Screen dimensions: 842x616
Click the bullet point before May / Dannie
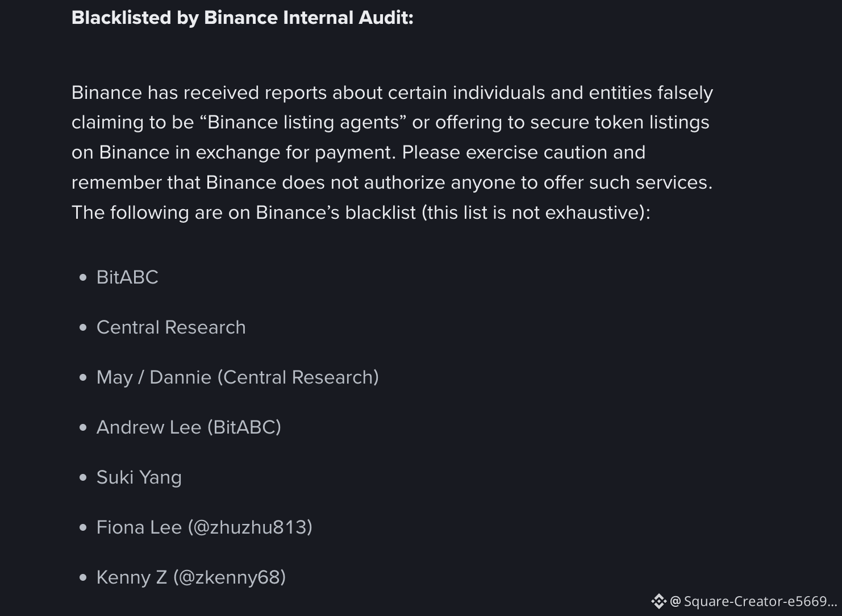[x=84, y=377]
